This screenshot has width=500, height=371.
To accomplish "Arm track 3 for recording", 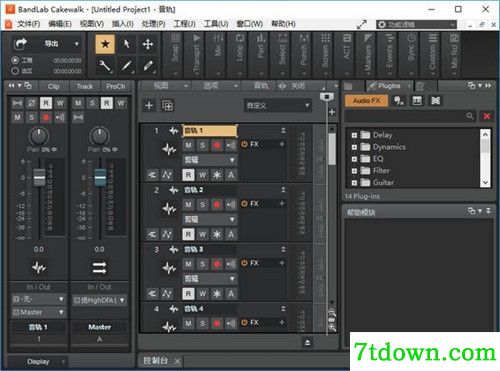I will pos(217,264).
